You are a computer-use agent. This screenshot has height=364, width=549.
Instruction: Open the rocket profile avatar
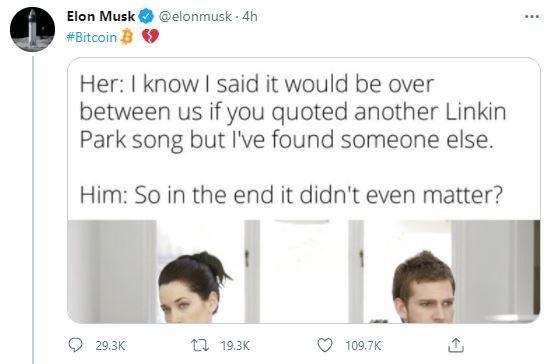[33, 29]
